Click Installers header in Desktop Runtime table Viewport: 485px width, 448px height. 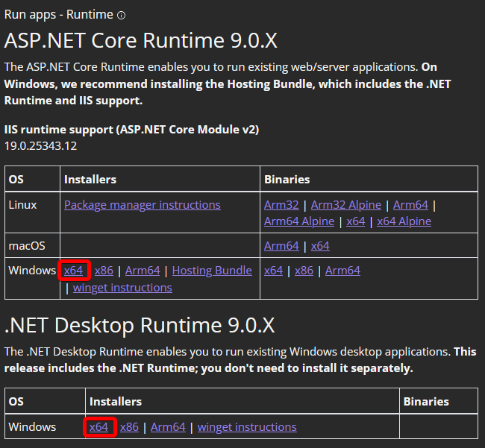click(x=116, y=402)
